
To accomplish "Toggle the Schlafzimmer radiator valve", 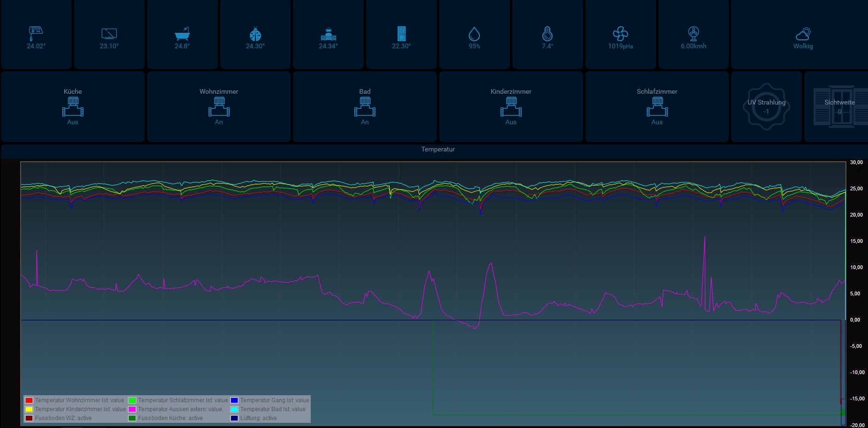I will [657, 107].
